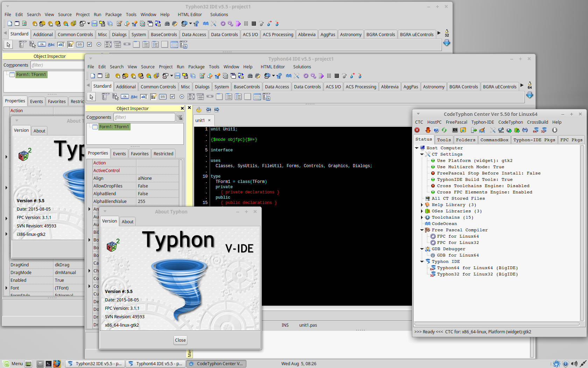Click wrench tools icon in Typhon64 toolbar
Viewport: 588px width, 368px height.
(x=296, y=76)
